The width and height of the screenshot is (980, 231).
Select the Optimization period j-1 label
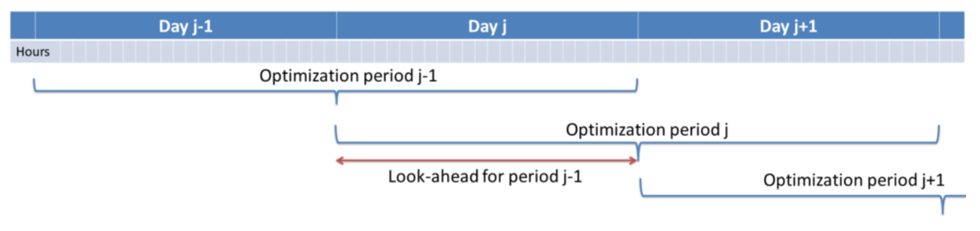click(348, 76)
